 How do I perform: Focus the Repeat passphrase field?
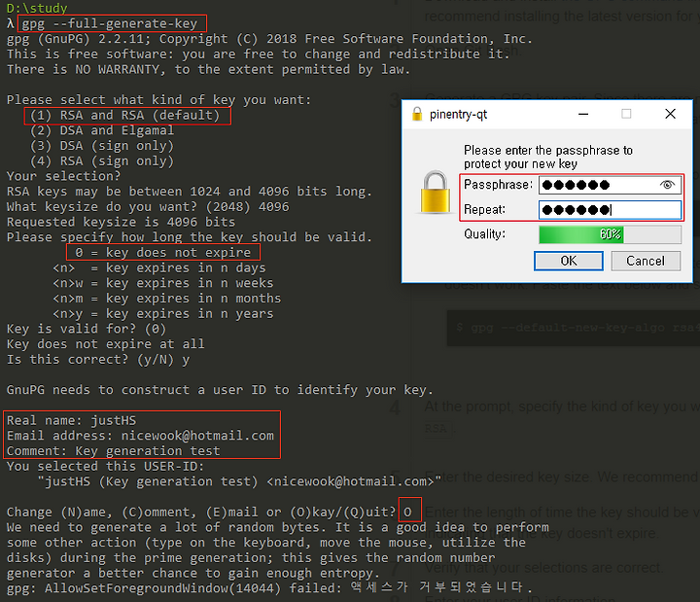click(x=610, y=209)
